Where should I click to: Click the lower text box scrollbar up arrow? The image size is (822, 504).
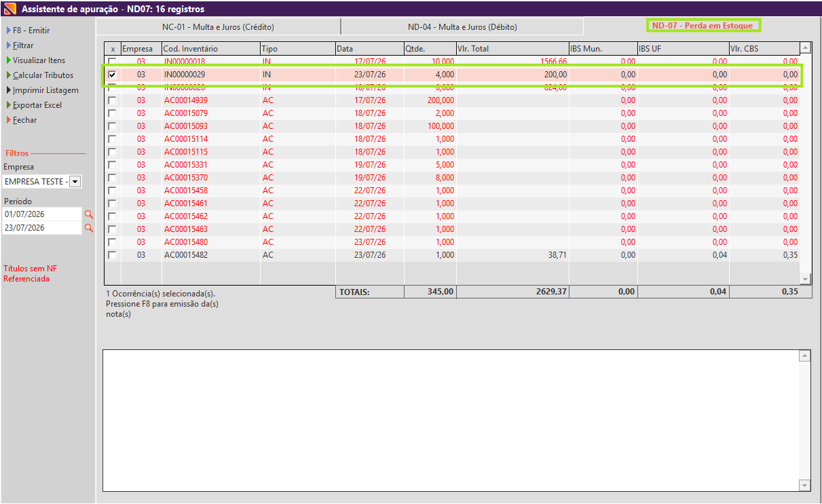coord(805,355)
